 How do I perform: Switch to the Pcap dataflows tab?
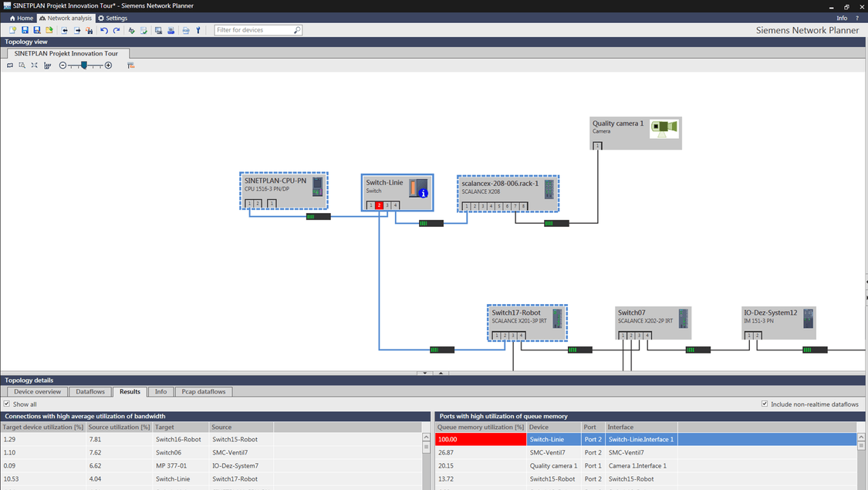click(x=204, y=391)
